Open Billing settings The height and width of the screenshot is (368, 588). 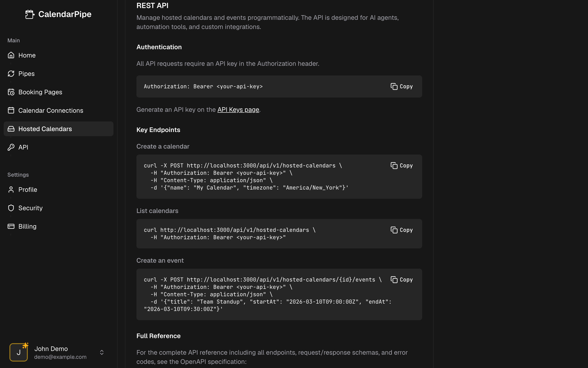[x=59, y=226]
